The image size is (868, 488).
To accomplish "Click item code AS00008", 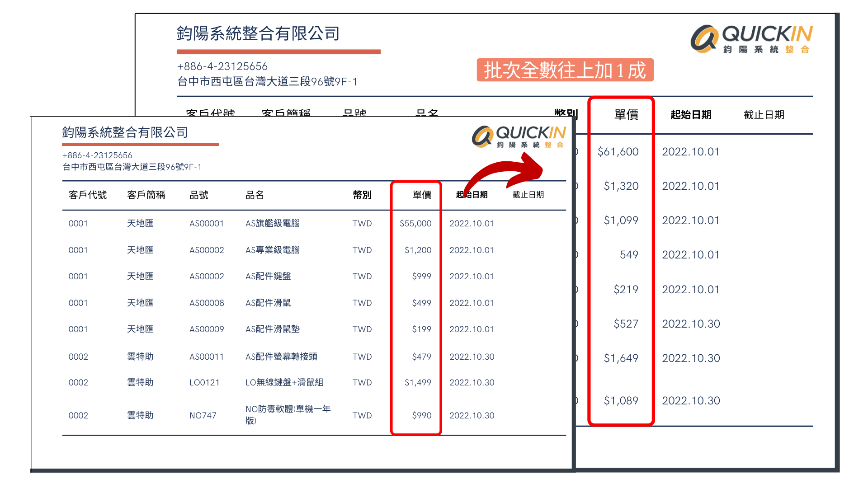I will [x=207, y=303].
